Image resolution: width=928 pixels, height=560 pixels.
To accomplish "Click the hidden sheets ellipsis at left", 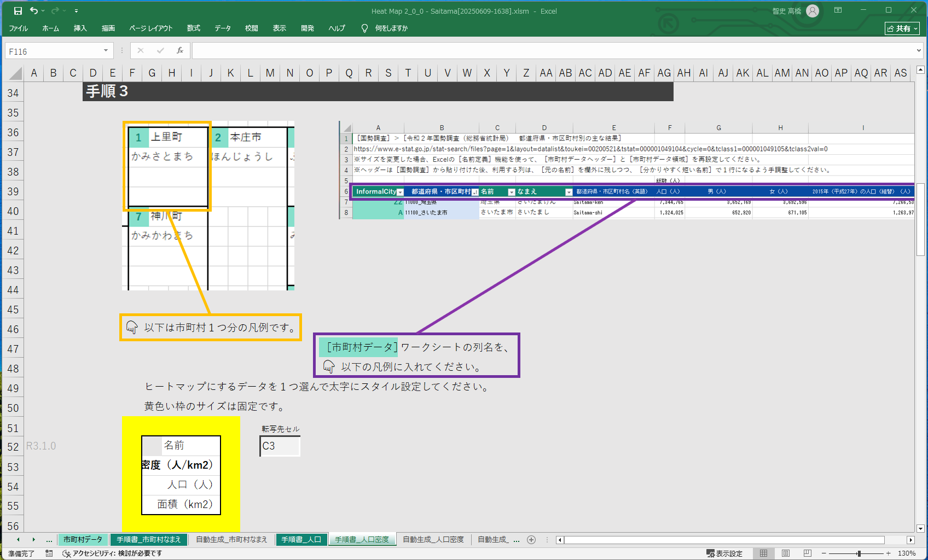I will click(x=49, y=540).
